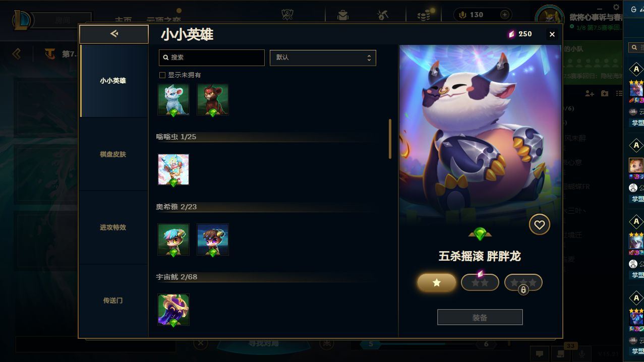
Task: Select the two-star tier button
Action: (480, 282)
